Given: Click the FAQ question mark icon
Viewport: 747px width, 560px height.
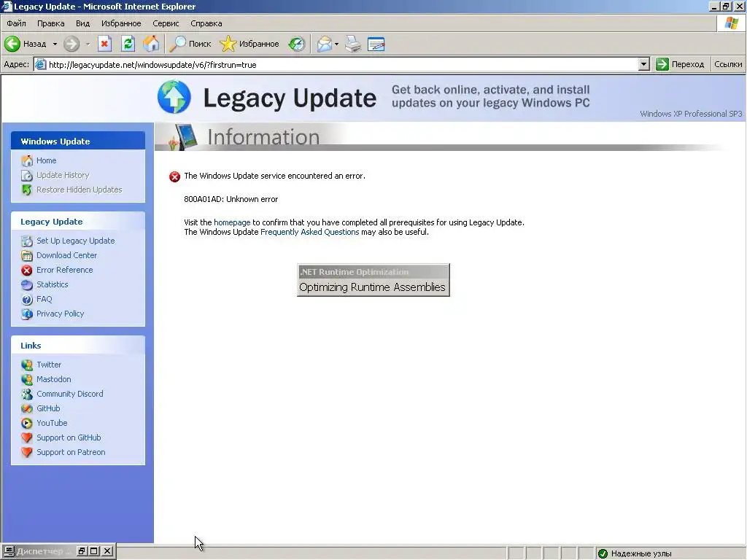Looking at the screenshot, I should [x=27, y=300].
